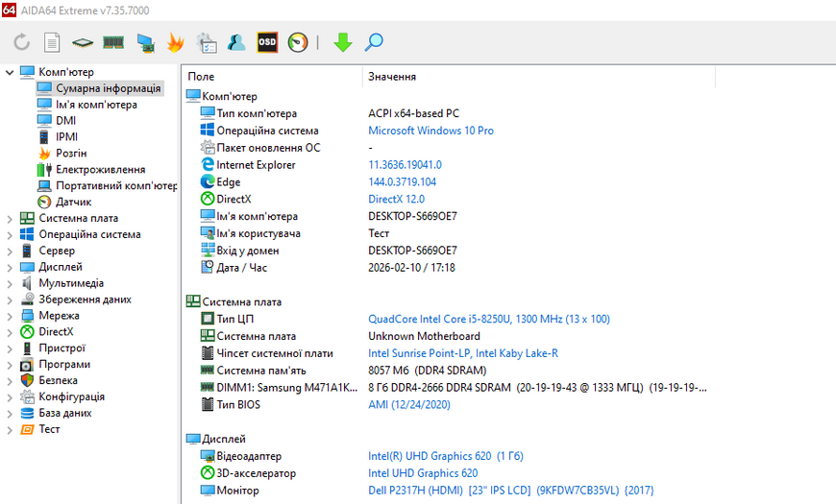
Task: Select Сумарна інформація in the tree
Action: click(109, 88)
